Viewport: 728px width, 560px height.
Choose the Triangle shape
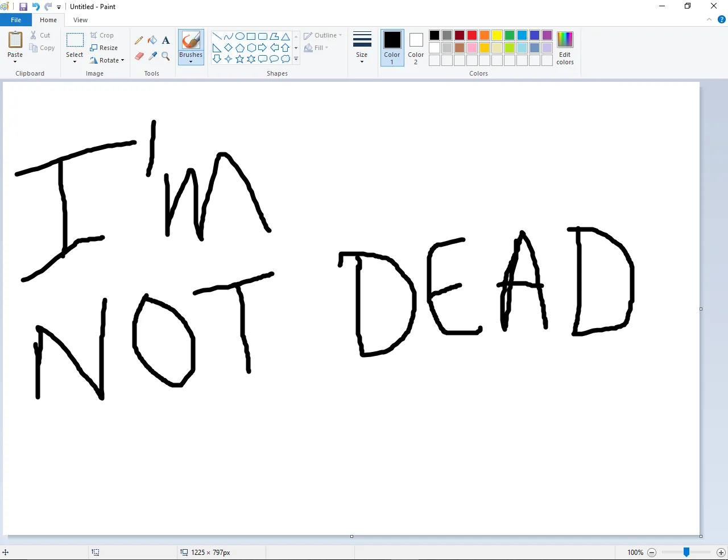coord(286,36)
